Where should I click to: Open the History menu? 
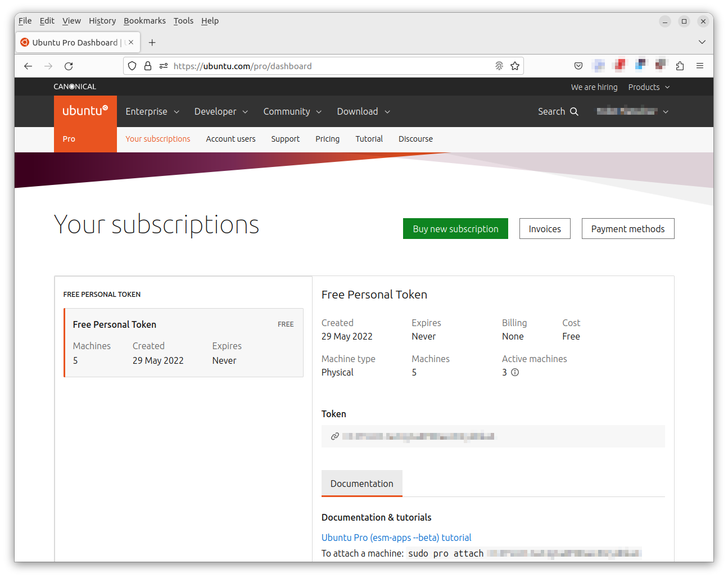click(x=102, y=21)
